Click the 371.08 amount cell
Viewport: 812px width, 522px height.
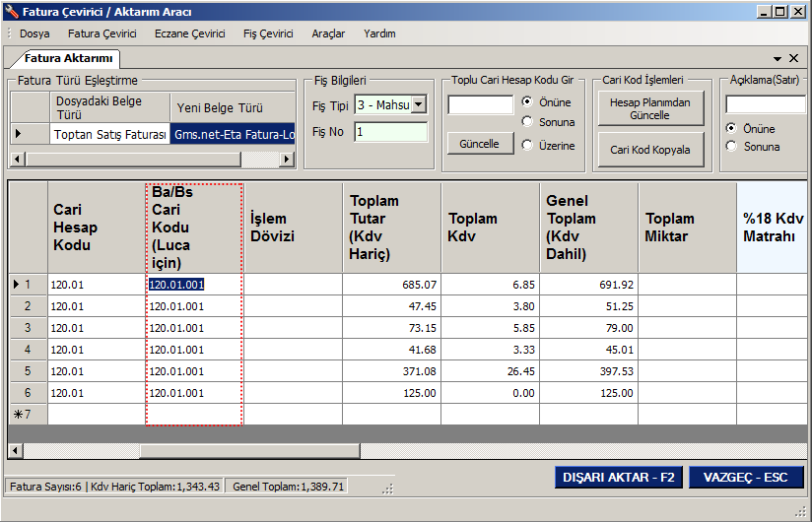pos(391,371)
